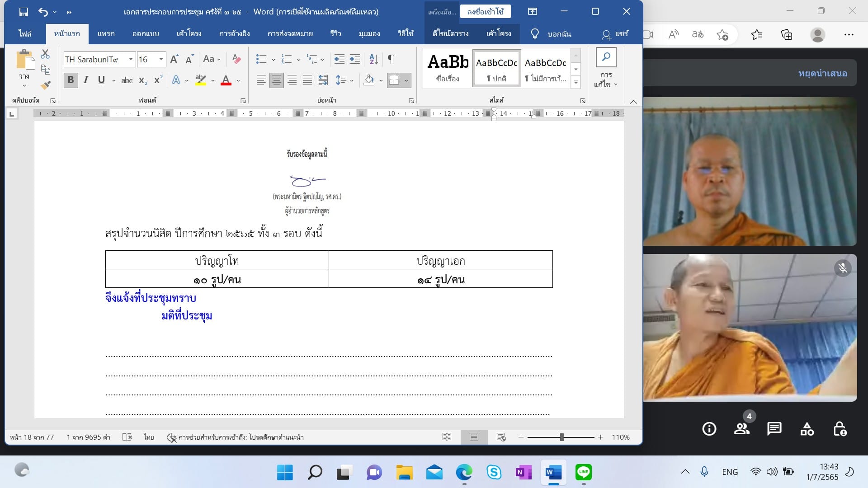Toggle bold formatting
The width and height of the screenshot is (868, 488).
(71, 80)
